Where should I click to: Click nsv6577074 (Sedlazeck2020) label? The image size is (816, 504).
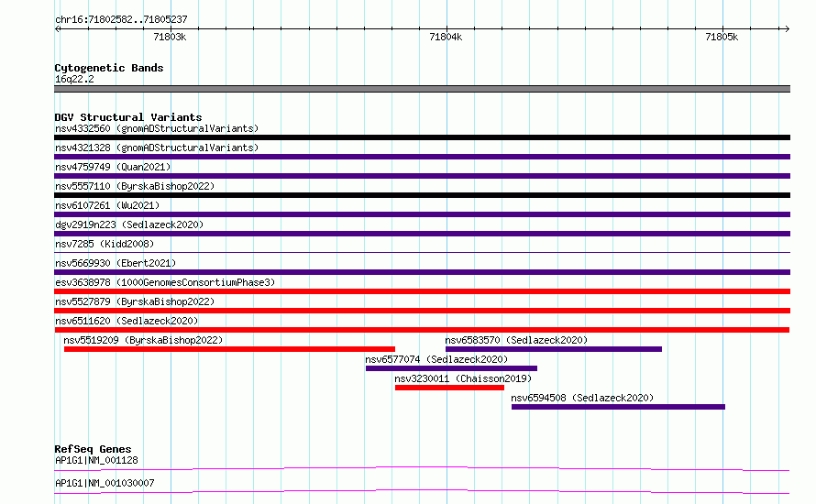[x=436, y=359]
